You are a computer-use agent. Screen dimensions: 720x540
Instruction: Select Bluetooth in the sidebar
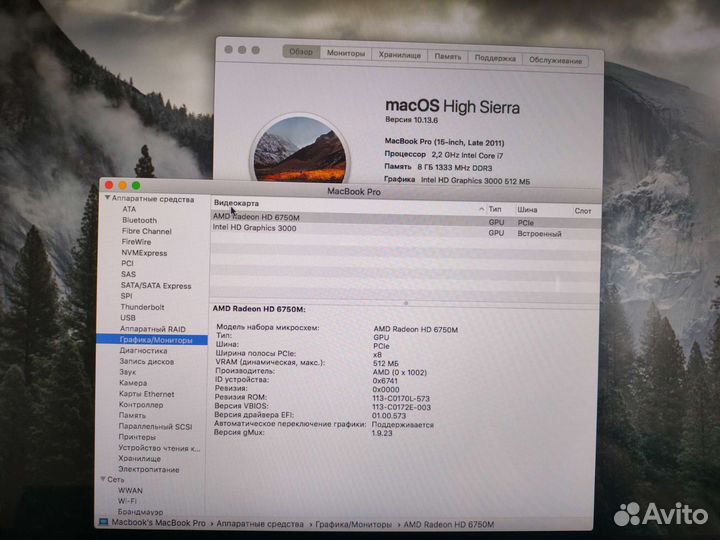click(x=139, y=220)
